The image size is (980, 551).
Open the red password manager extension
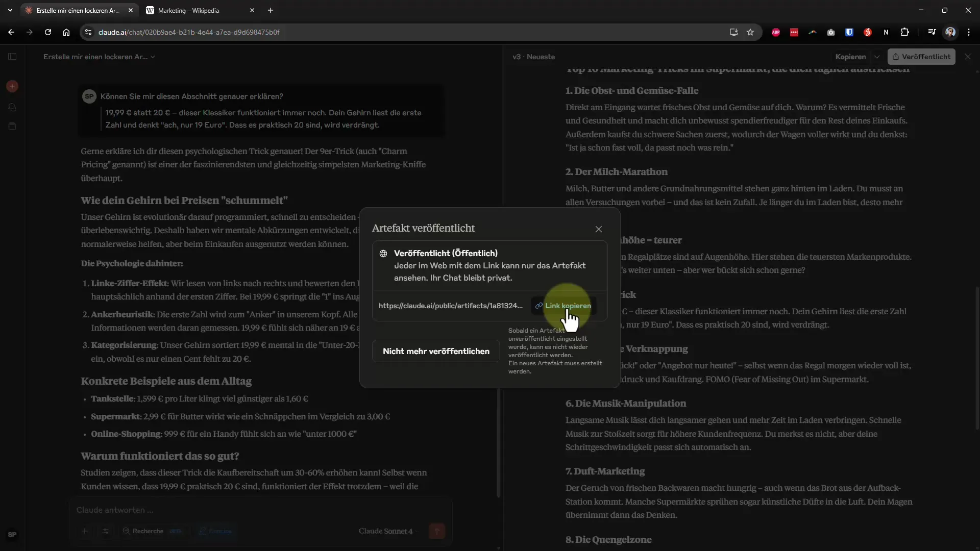pos(794,32)
